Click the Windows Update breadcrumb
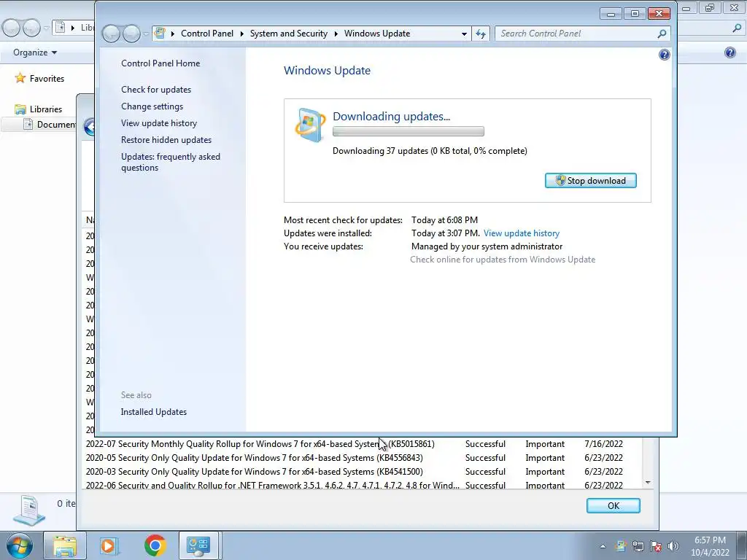Image resolution: width=747 pixels, height=560 pixels. 377,34
